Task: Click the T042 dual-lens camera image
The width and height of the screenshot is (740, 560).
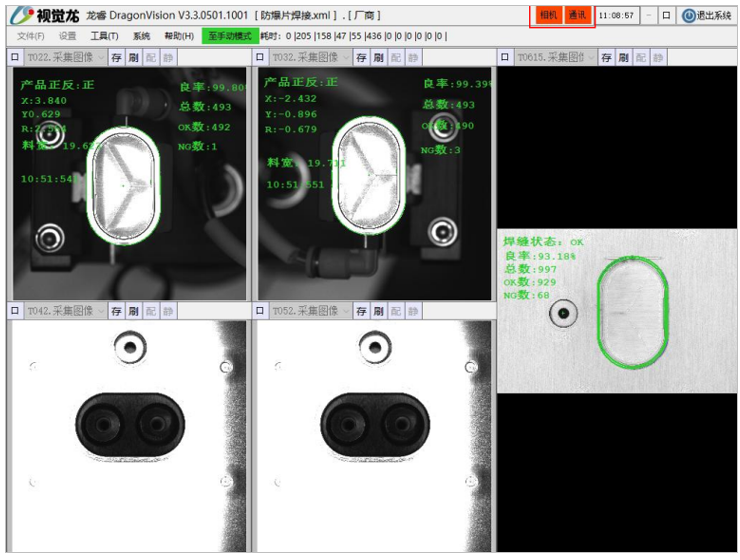Action: 129,436
